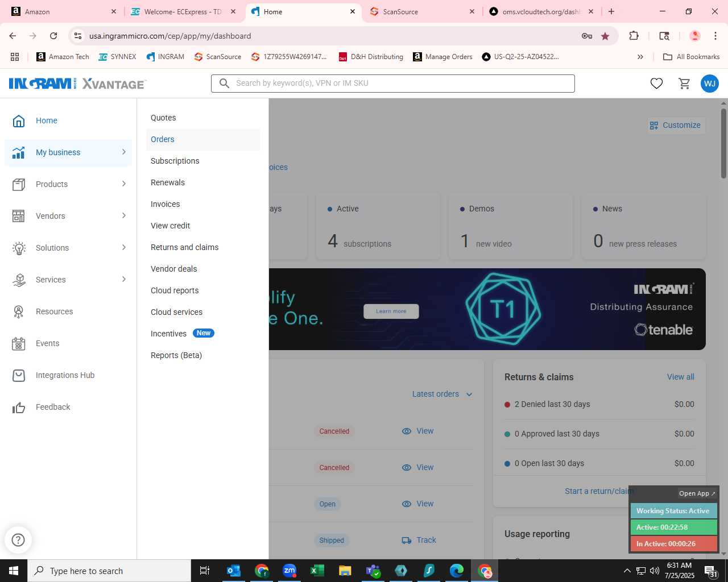Show more bookmarks with the chevron

(x=640, y=57)
